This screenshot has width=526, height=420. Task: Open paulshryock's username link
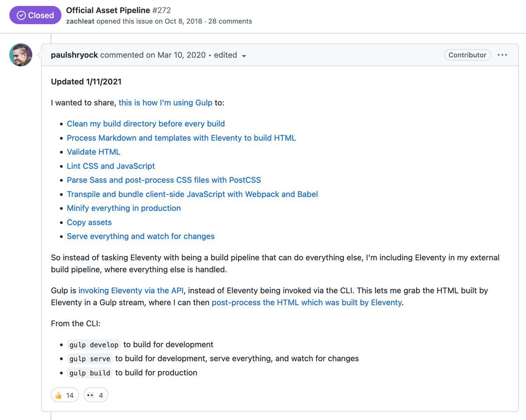click(x=75, y=55)
